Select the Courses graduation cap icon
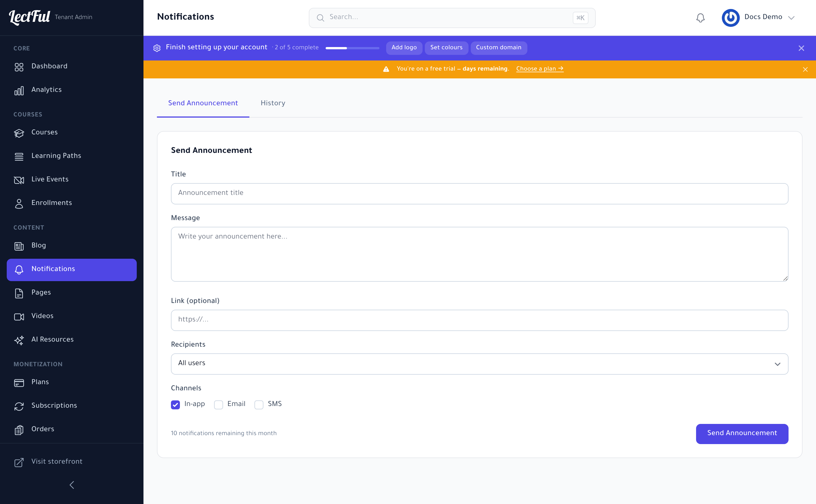The image size is (816, 504). 19,133
